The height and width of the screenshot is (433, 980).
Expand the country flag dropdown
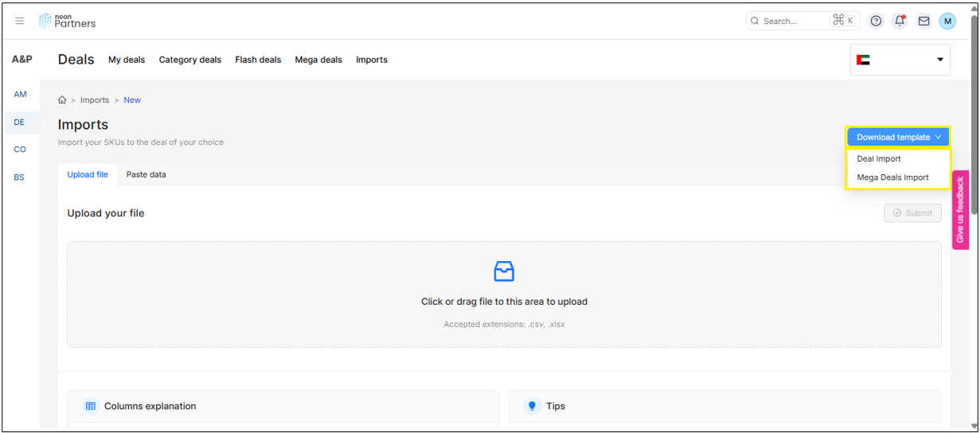(900, 60)
